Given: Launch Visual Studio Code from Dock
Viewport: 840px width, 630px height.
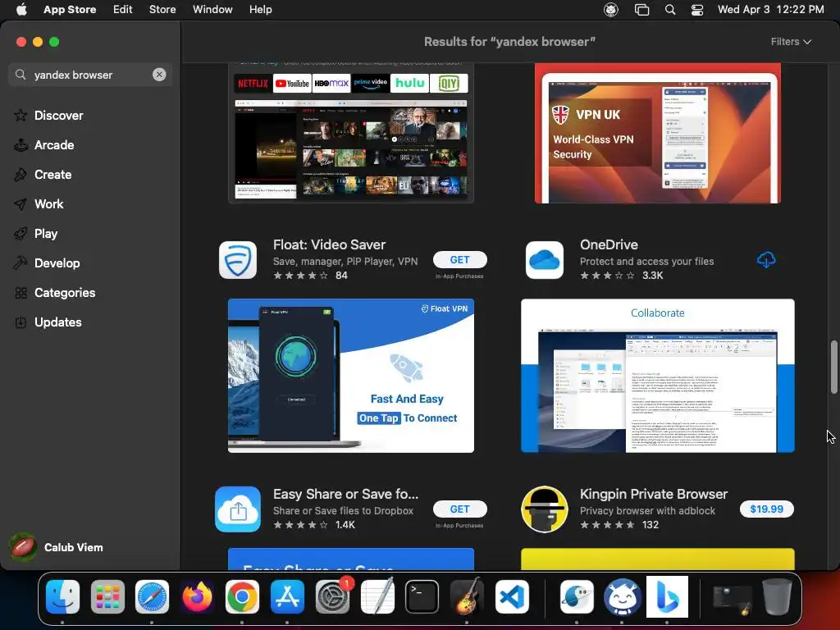Looking at the screenshot, I should tap(512, 596).
